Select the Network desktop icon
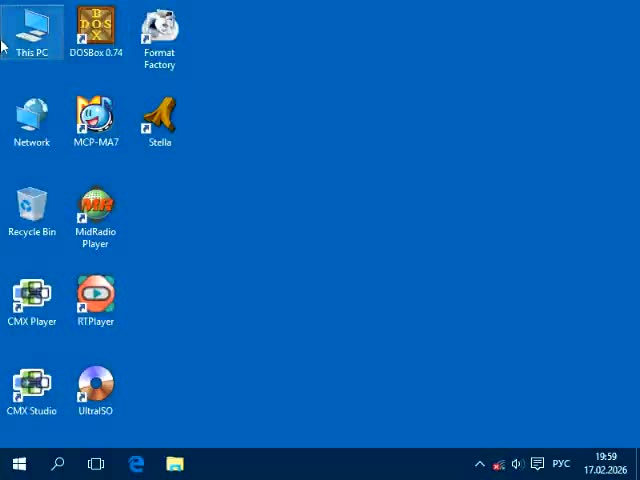This screenshot has width=640, height=480. (32, 118)
